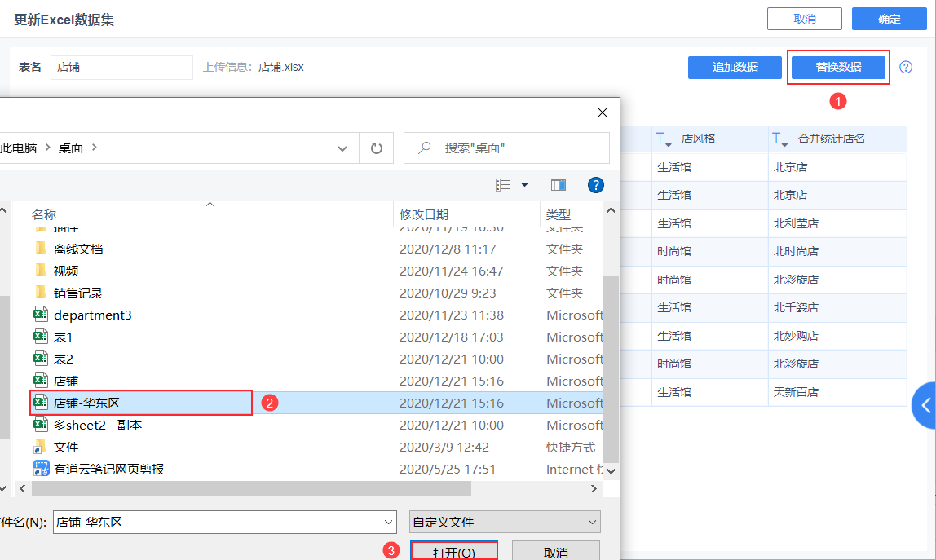The image size is (936, 560).
Task: Click the help icon next to 替换数据
Action: (906, 68)
